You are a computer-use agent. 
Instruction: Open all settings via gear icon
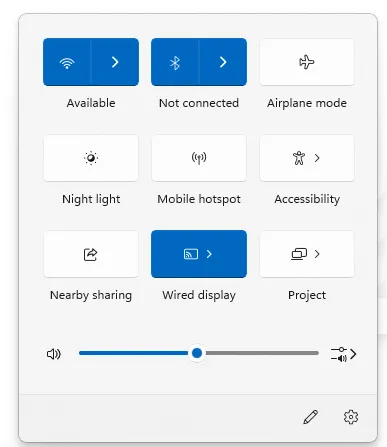pyautogui.click(x=351, y=417)
